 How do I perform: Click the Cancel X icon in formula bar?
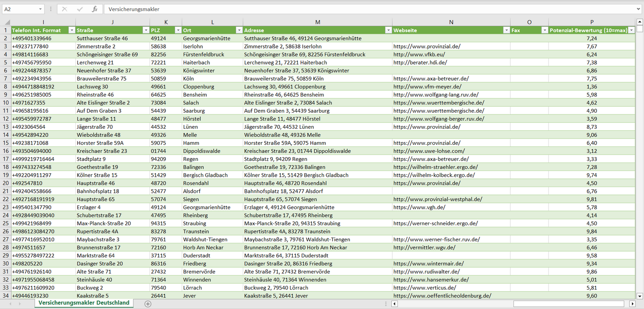tap(65, 9)
